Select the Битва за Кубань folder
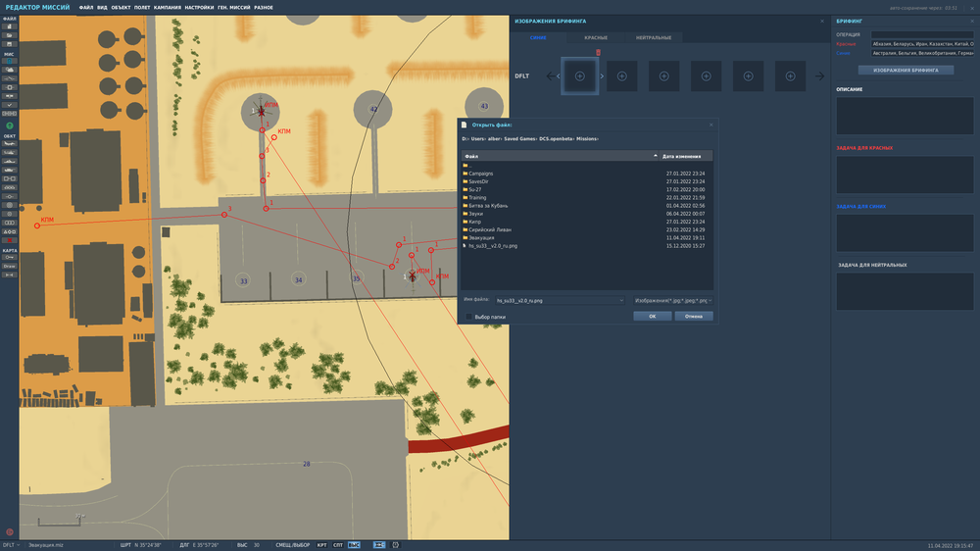The image size is (980, 551). pyautogui.click(x=487, y=205)
